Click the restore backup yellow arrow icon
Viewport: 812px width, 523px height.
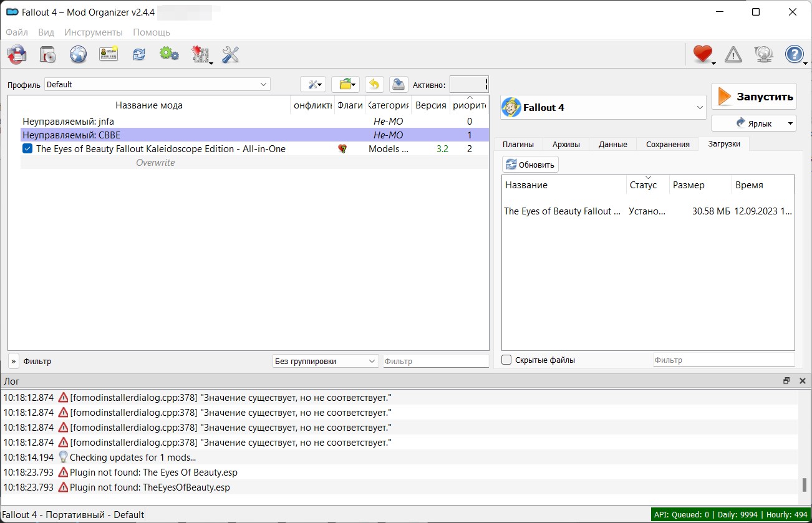[x=374, y=84]
